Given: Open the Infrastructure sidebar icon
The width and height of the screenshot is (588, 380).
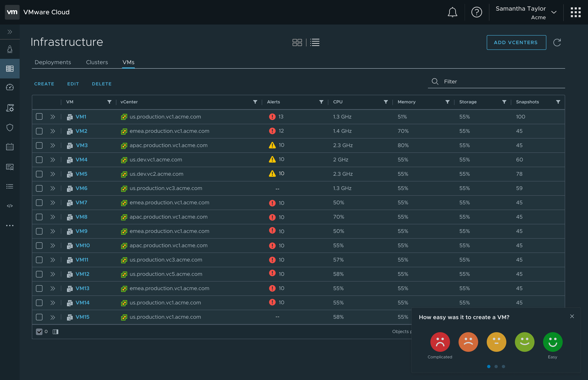Looking at the screenshot, I should pyautogui.click(x=10, y=69).
